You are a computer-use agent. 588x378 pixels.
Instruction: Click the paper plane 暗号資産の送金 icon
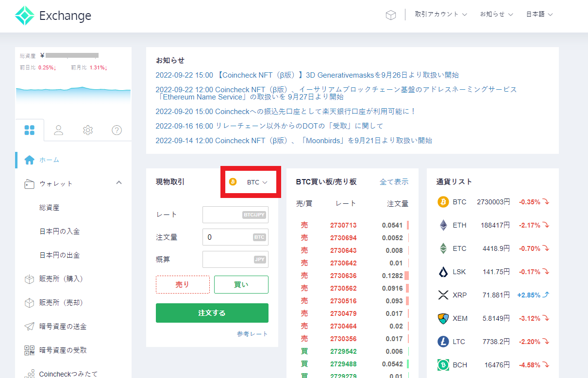point(29,327)
